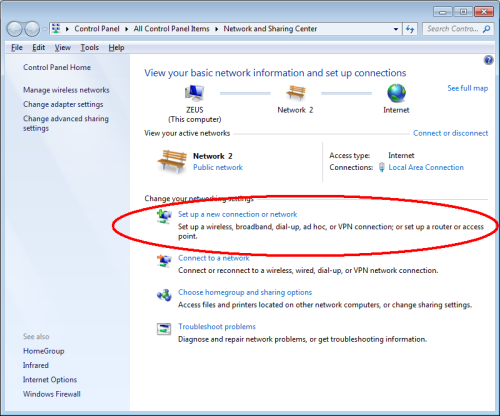Open Windows Firewall under See also
The width and height of the screenshot is (500, 416).
coord(52,394)
